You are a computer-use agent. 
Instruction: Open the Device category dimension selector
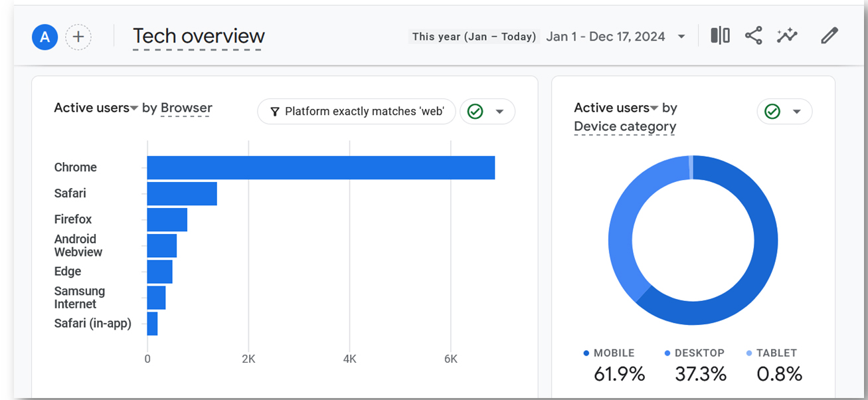pos(625,126)
